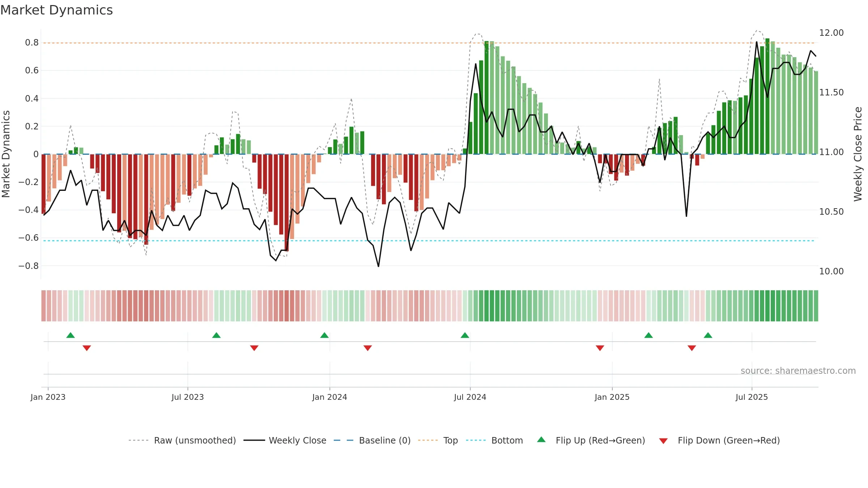Click the Flip Up marker in Aug 2023
Viewport: 868px width, 488px height.
(216, 335)
